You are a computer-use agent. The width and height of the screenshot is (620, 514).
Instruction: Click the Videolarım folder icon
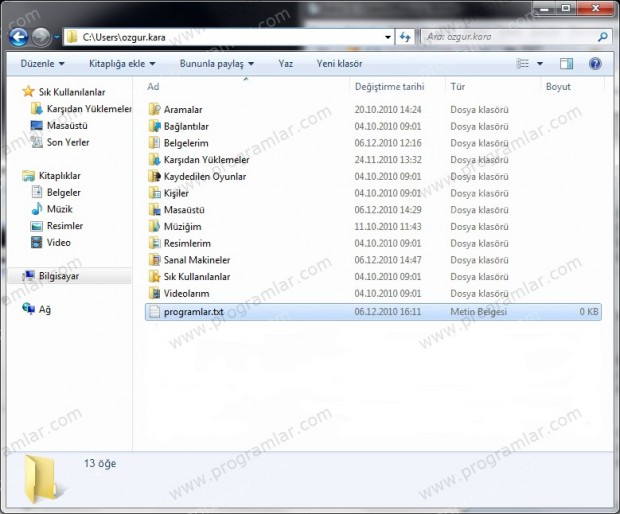click(154, 293)
